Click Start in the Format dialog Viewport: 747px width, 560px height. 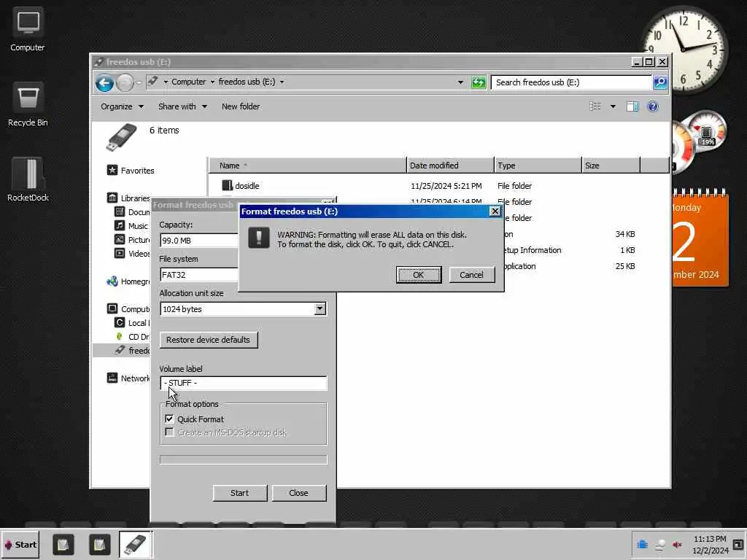(239, 493)
